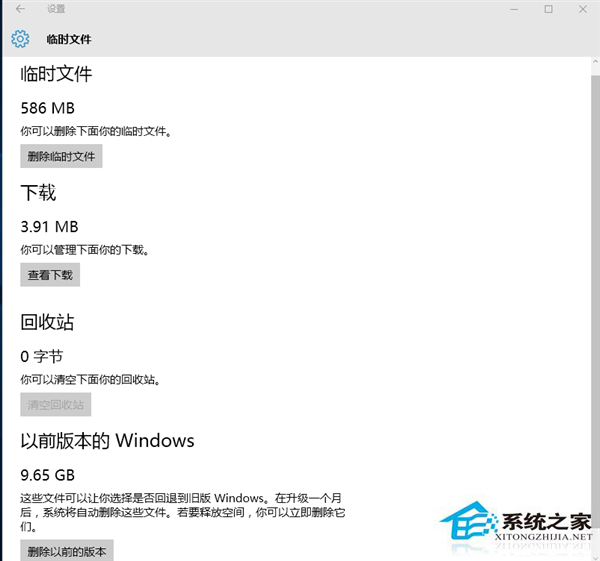Select the 586 MB size text

[47, 108]
